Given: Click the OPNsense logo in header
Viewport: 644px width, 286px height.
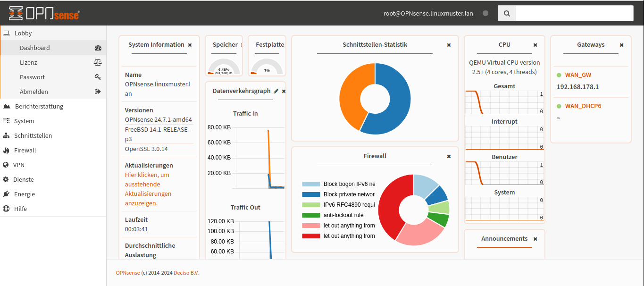Looking at the screenshot, I should click(44, 13).
